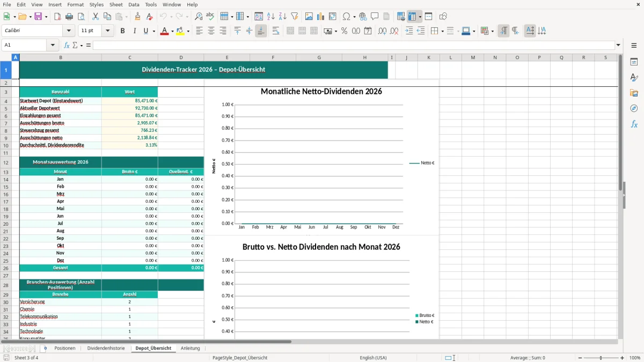
Task: Open the conditional formatting dropdown arrow
Action: (x=492, y=31)
